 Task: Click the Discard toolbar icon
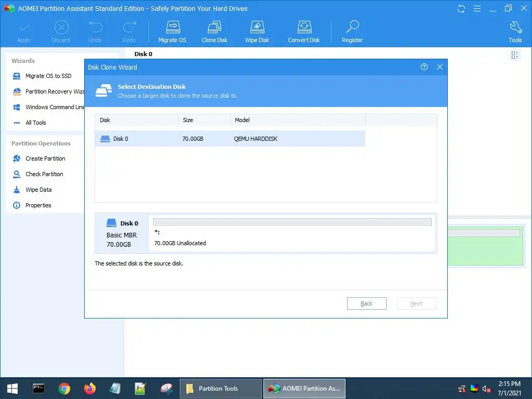[x=61, y=27]
